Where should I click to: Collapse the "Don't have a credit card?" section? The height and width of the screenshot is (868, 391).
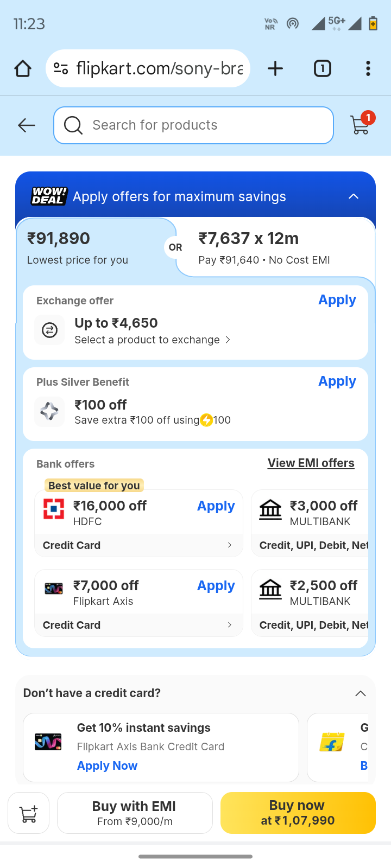tap(360, 693)
